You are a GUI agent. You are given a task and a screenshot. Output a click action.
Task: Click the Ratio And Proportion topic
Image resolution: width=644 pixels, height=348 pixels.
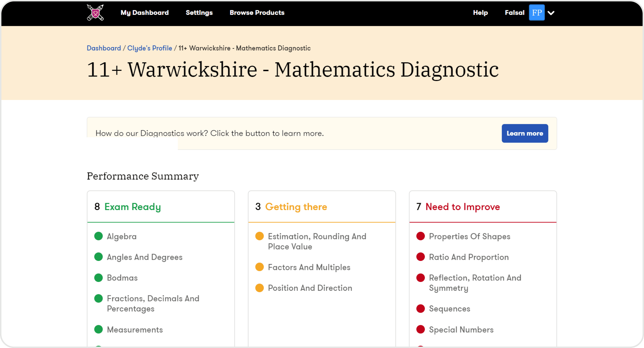tap(469, 257)
